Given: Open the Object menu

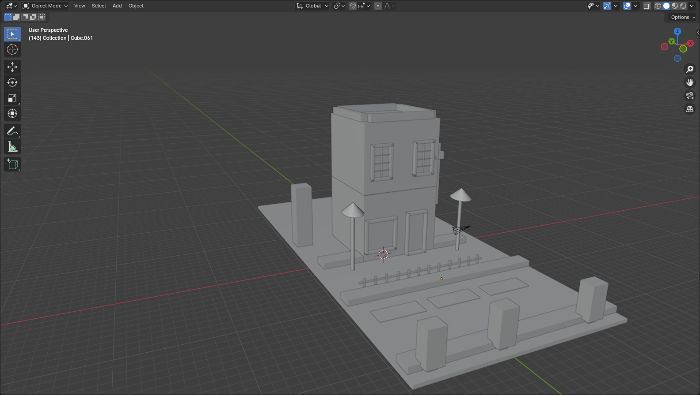Looking at the screenshot, I should tap(136, 6).
